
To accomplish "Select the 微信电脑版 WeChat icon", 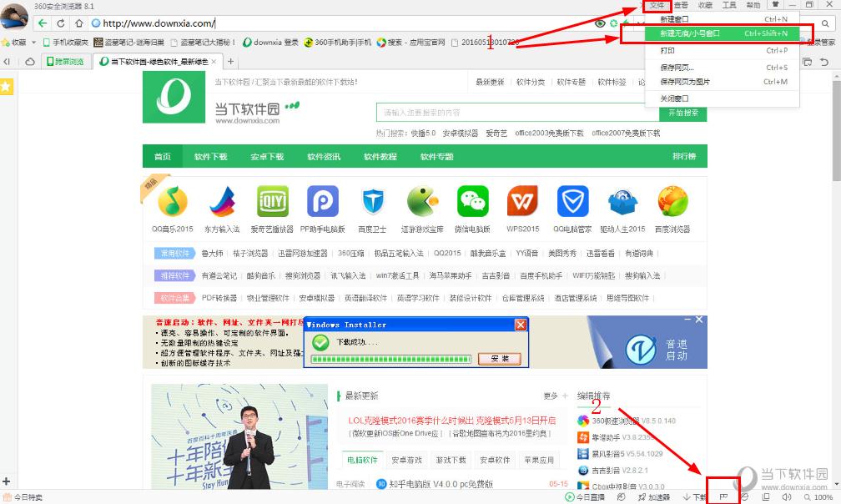I will coord(472,200).
